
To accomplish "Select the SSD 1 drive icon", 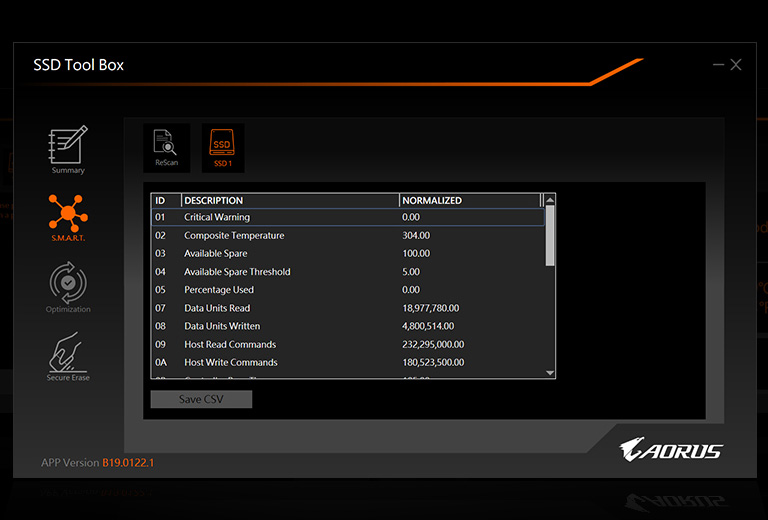I will pyautogui.click(x=222, y=148).
